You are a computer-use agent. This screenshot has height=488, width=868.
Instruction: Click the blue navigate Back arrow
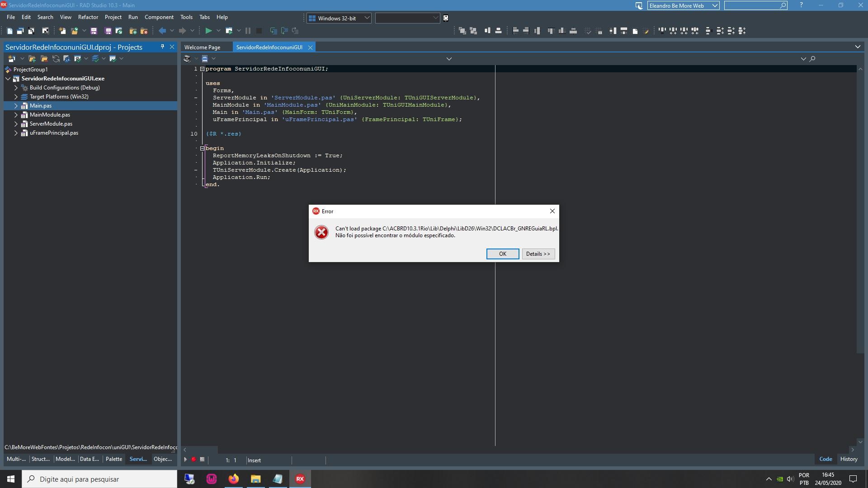click(162, 31)
